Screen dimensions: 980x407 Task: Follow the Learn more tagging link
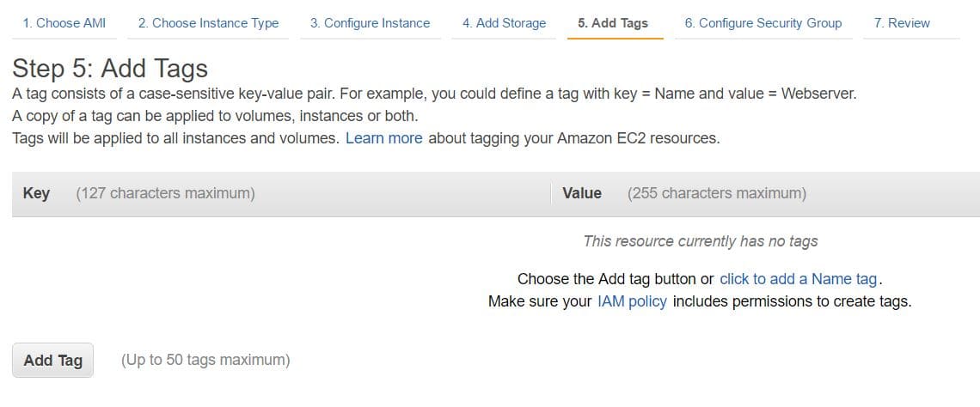383,137
